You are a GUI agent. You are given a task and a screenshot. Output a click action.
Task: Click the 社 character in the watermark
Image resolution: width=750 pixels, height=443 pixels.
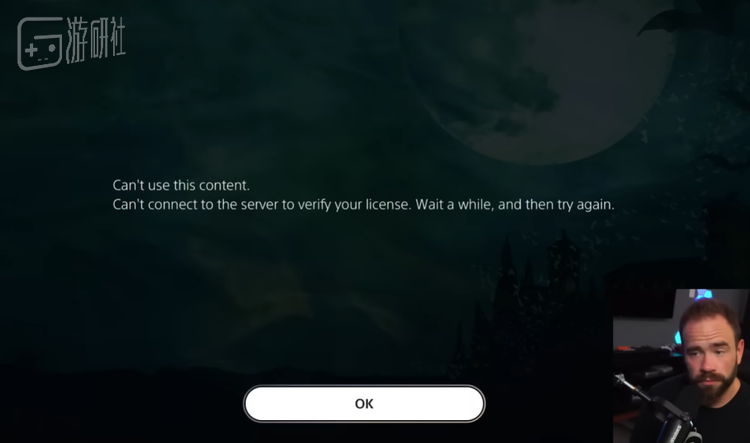tap(115, 39)
